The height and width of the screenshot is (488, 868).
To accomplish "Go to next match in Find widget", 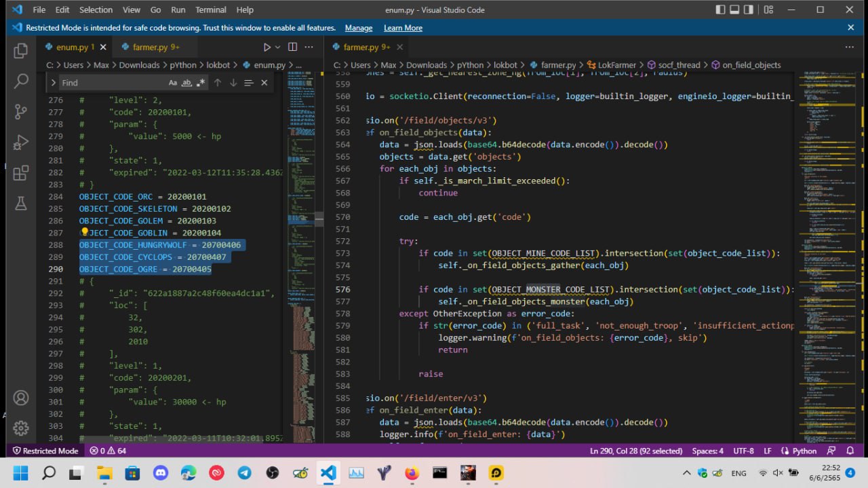I will tap(233, 83).
